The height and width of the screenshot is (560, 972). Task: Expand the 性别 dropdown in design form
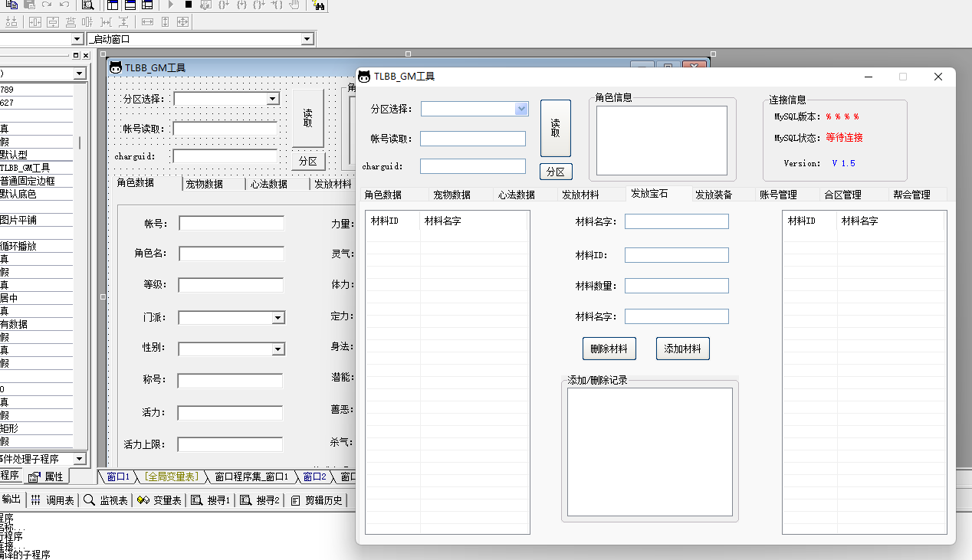[278, 349]
